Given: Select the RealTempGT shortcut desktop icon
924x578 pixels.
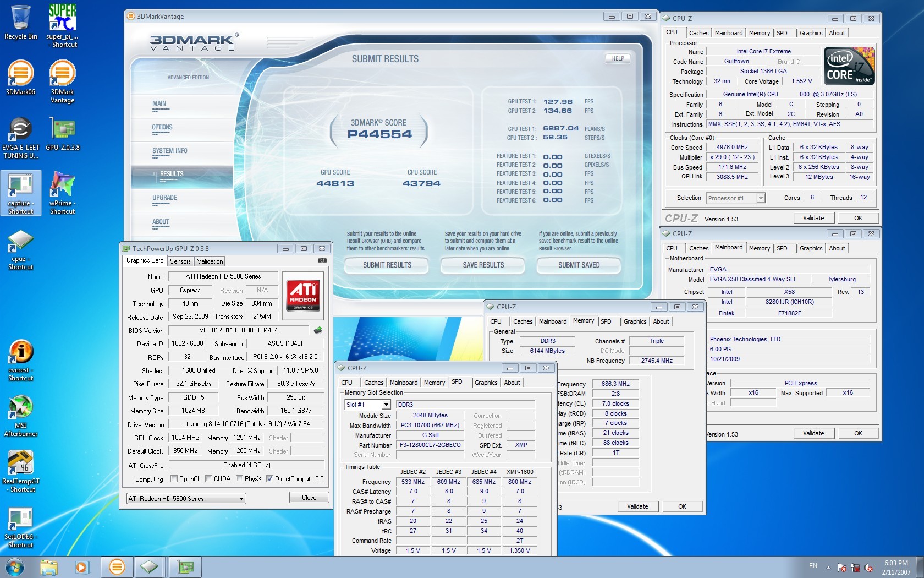Looking at the screenshot, I should pyautogui.click(x=21, y=472).
